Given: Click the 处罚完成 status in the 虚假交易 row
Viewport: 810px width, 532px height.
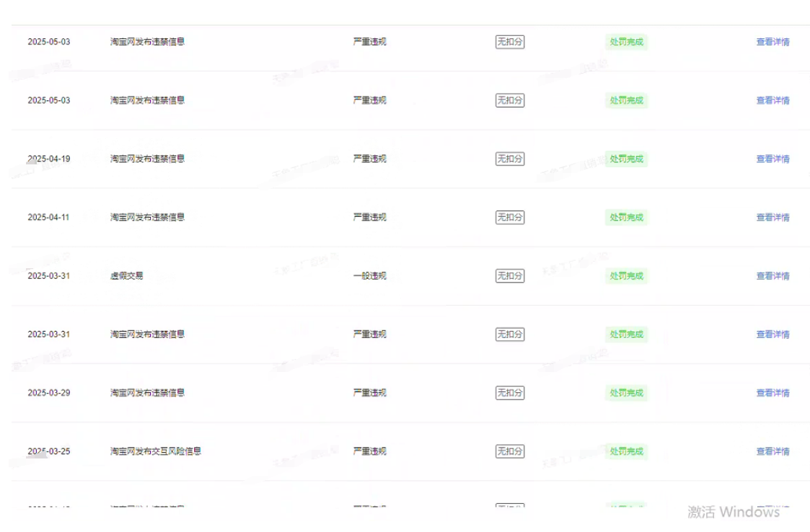Looking at the screenshot, I should 626,275.
